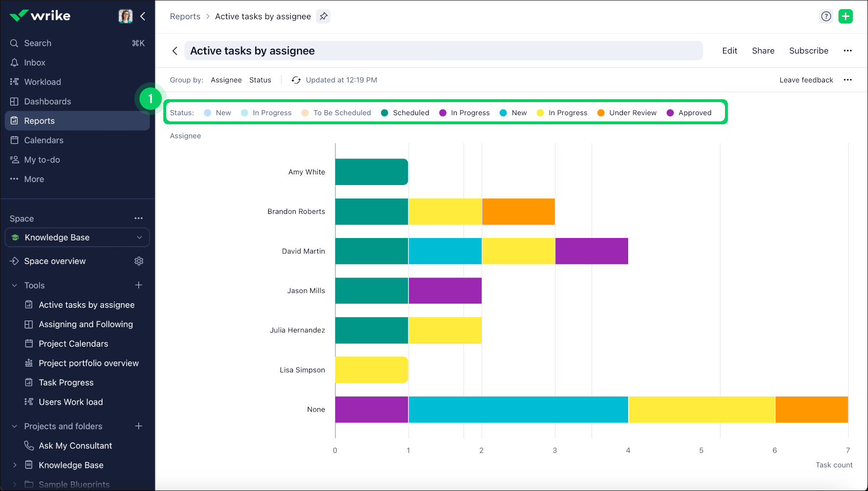Select Brandon Roberts' orange Under Review bar
Screen dimensions: 868x491
[x=518, y=211]
